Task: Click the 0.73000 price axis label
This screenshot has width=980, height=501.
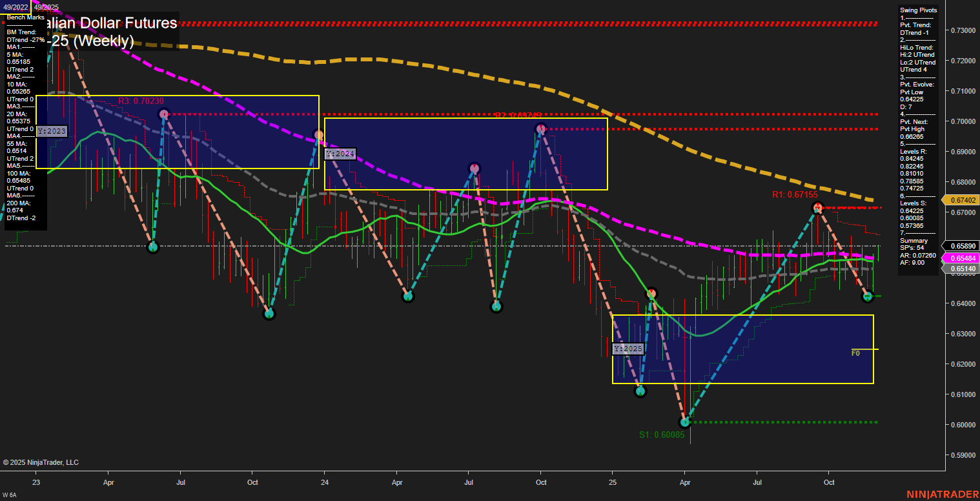Action: 962,30
